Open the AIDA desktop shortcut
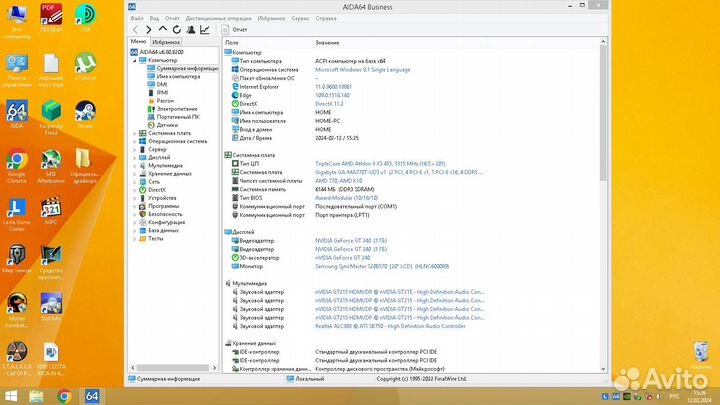The image size is (720, 405). 17,114
